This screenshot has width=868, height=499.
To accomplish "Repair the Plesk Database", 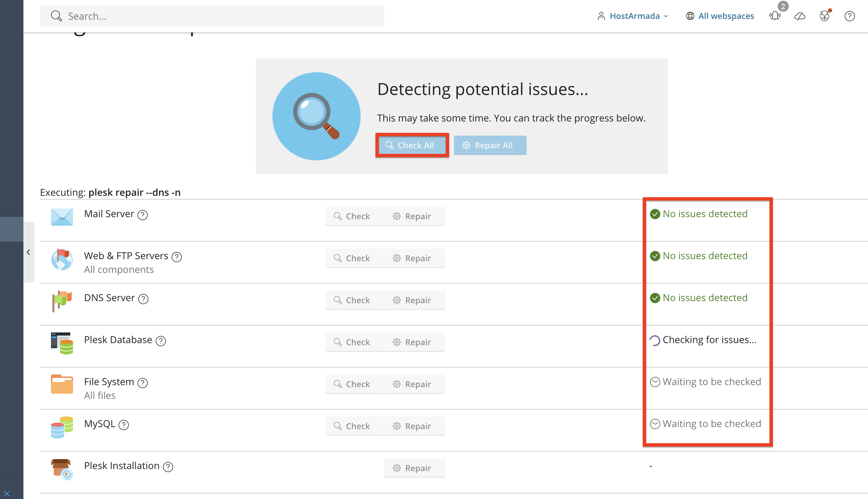I will click(414, 342).
